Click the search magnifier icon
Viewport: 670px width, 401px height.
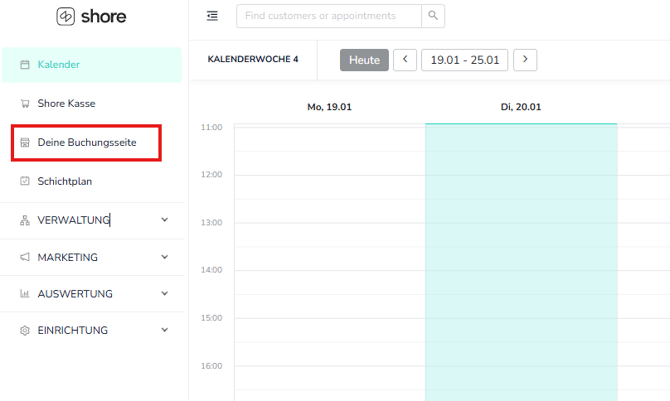pyautogui.click(x=432, y=16)
